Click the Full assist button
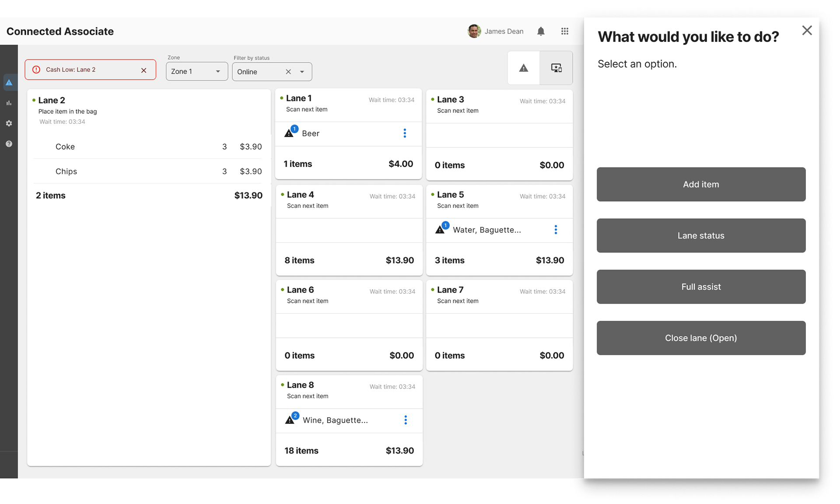This screenshot has height=504, width=840. [x=701, y=287]
